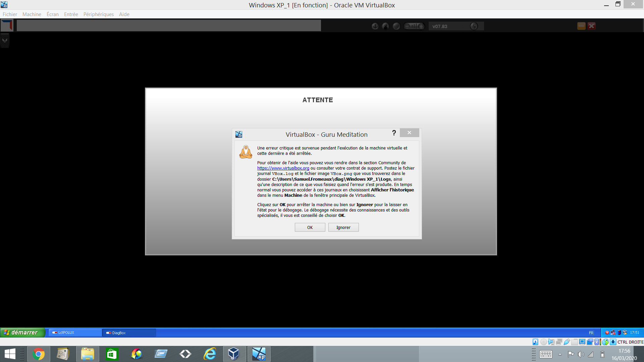This screenshot has width=644, height=362.
Task: Click the DiagBox orange minimize button
Action: pos(581,26)
